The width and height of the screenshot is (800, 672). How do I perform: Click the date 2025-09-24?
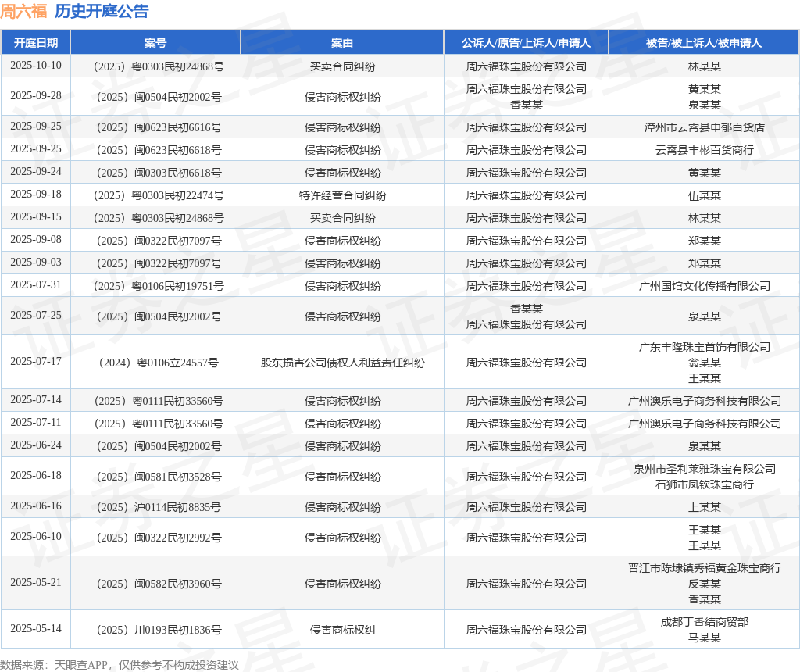coord(36,171)
